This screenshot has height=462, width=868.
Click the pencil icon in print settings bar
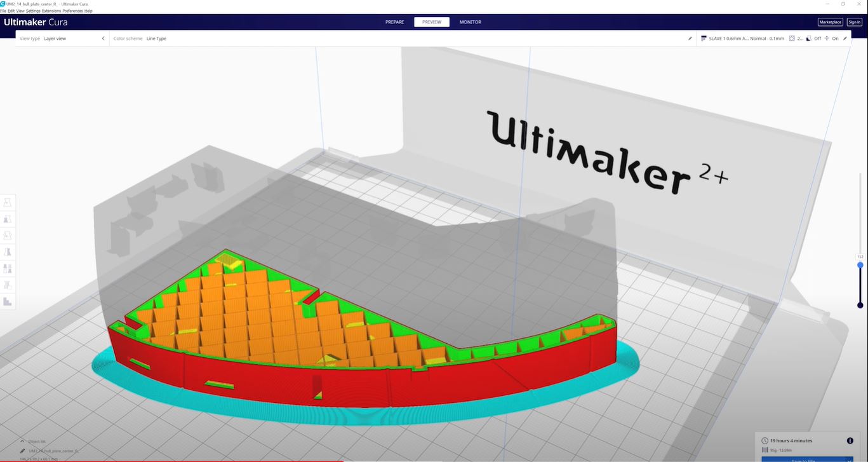[x=845, y=39]
